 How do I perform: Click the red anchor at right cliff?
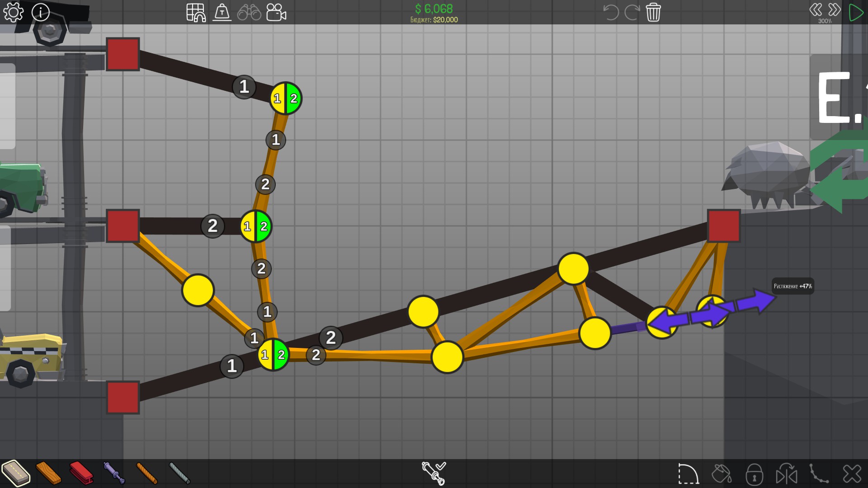724,225
